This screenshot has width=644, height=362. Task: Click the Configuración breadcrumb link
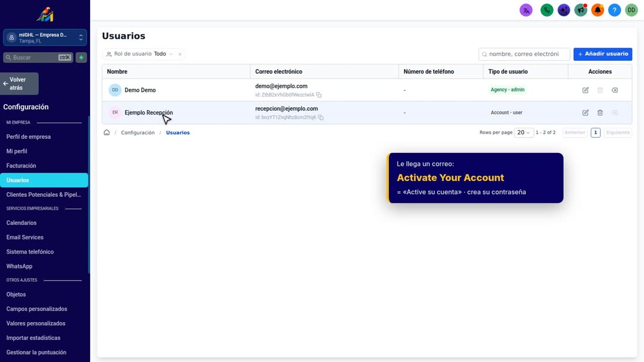point(138,133)
